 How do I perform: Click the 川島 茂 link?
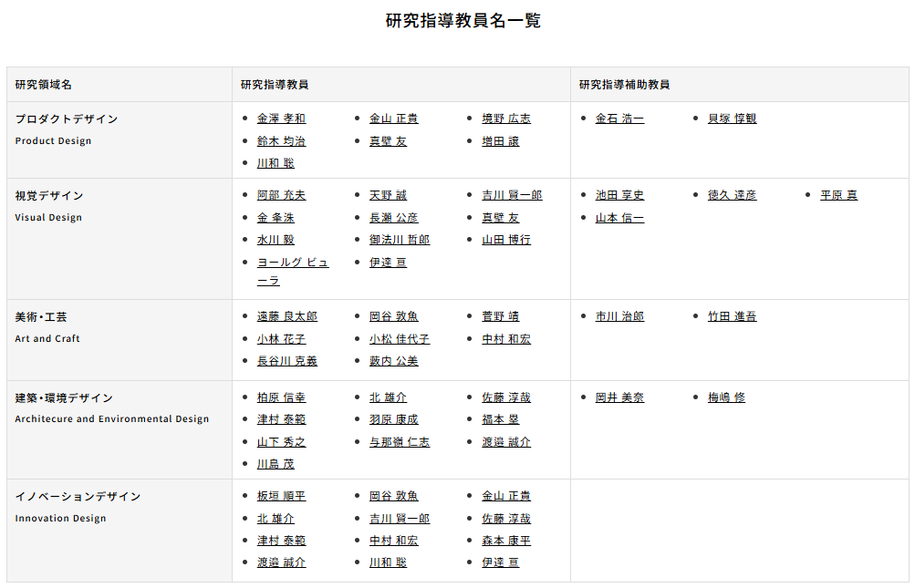tap(276, 464)
